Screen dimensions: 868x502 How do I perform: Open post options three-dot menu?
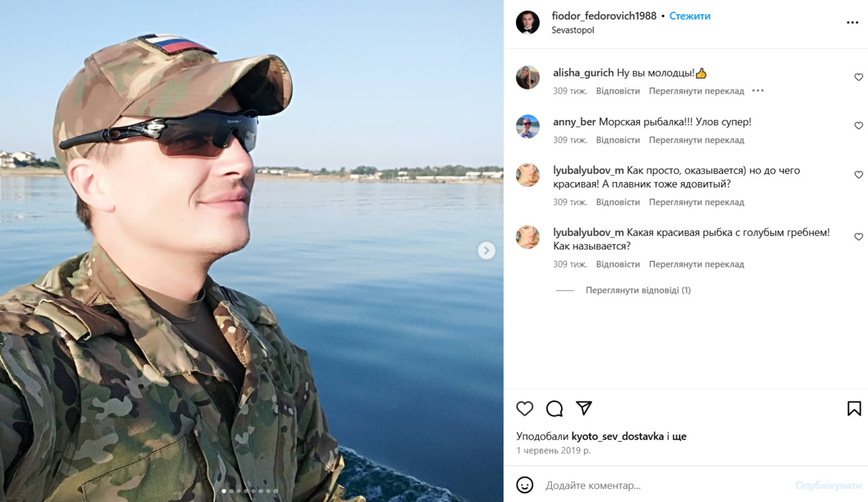coord(852,23)
